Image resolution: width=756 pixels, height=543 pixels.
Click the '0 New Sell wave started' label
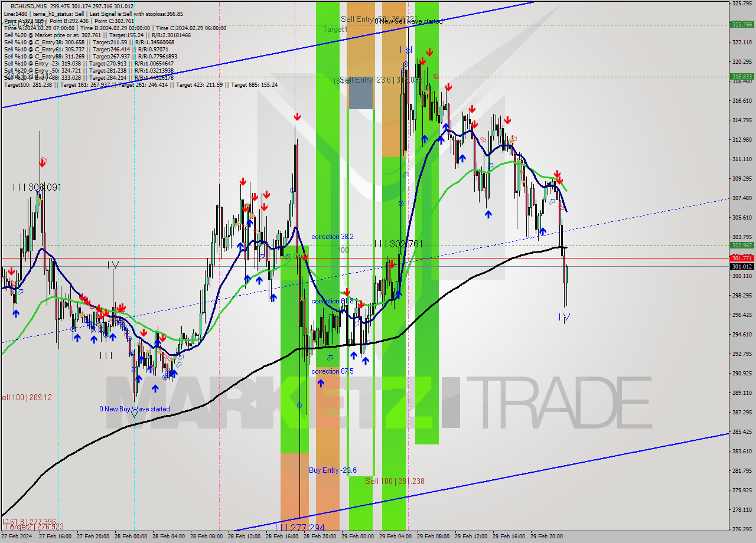(409, 21)
